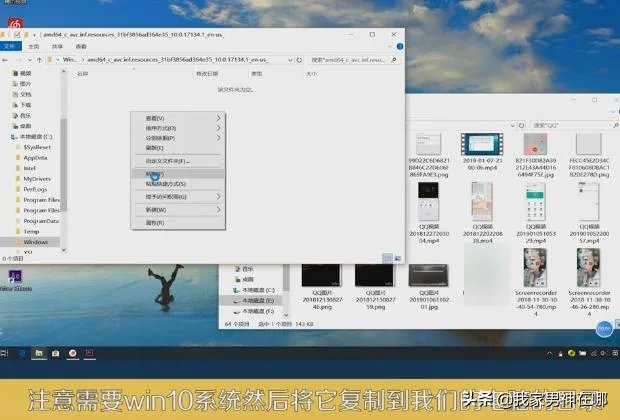Open round white app icon on taskbar

tap(72, 353)
